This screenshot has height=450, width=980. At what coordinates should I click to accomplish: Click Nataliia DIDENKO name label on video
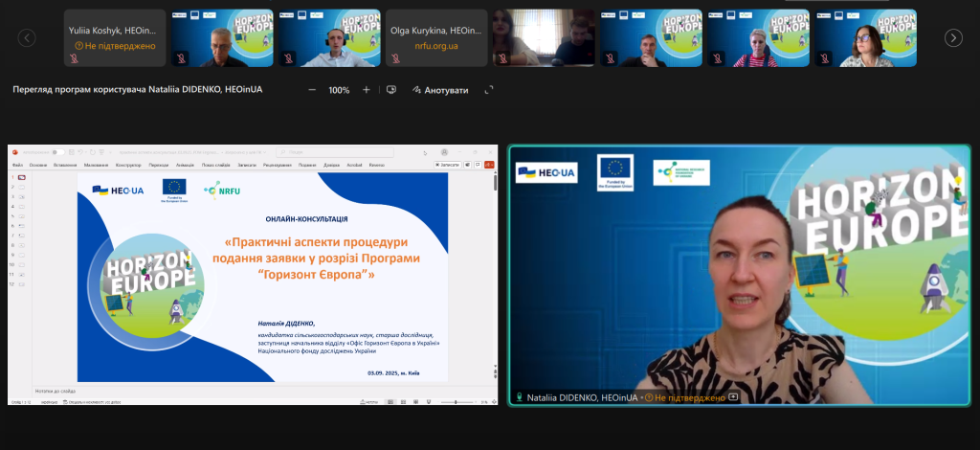pyautogui.click(x=582, y=397)
